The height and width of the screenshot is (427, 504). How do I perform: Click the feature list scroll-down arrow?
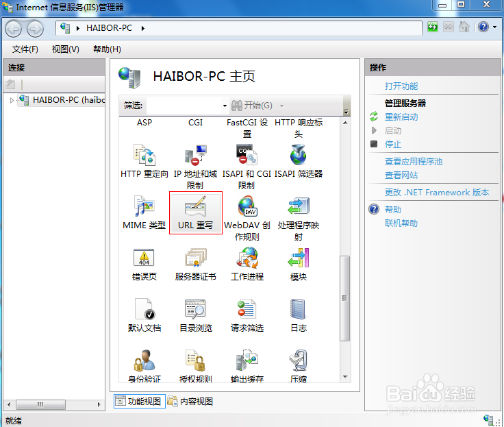pos(345,377)
